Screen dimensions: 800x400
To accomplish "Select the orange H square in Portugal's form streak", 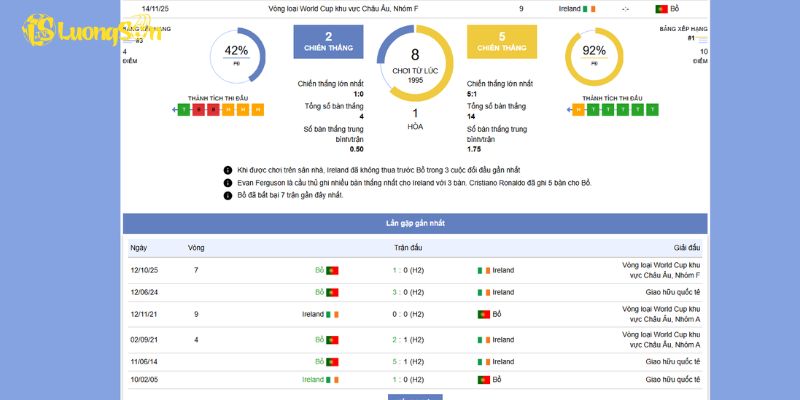I will click(x=578, y=109).
